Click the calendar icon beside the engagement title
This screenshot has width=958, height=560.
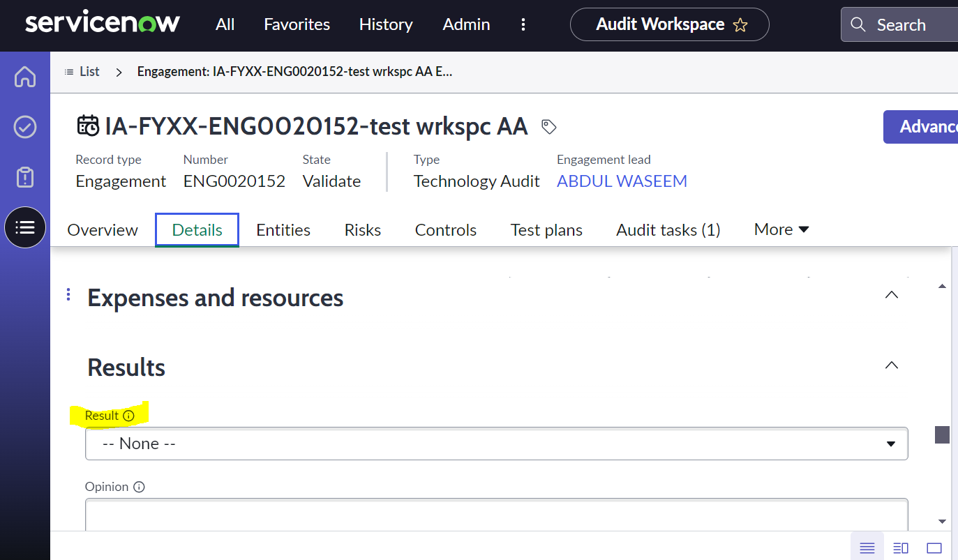point(88,126)
